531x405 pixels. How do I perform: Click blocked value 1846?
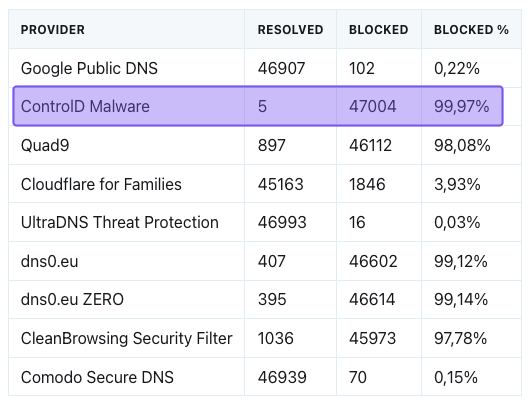[367, 184]
